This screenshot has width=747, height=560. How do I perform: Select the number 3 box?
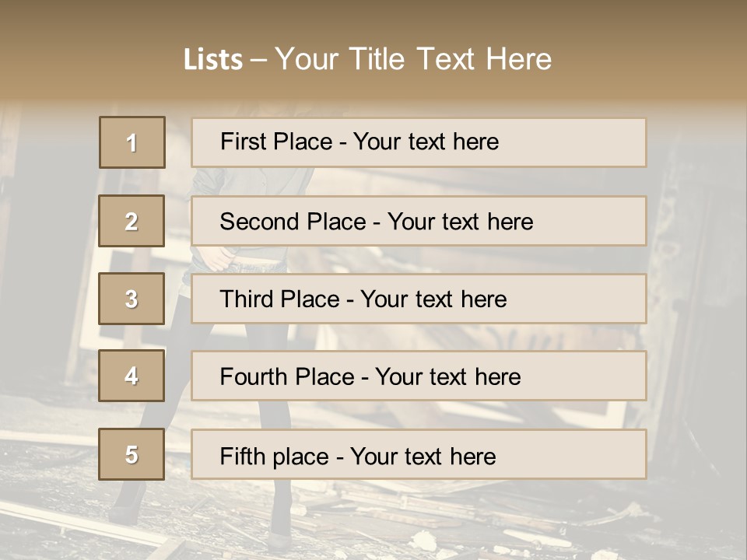click(x=132, y=299)
